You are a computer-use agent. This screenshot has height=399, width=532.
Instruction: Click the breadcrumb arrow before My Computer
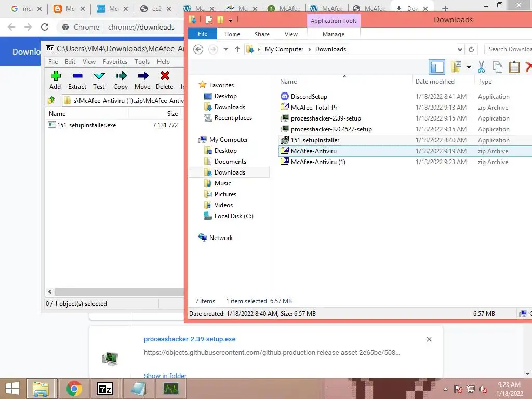pyautogui.click(x=259, y=49)
